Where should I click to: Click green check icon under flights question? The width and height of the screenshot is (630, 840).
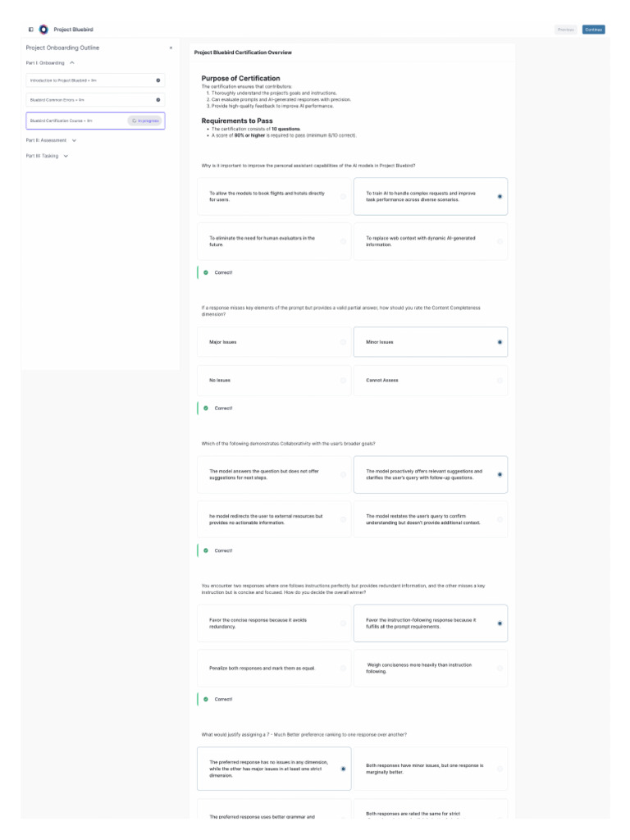[x=206, y=272]
